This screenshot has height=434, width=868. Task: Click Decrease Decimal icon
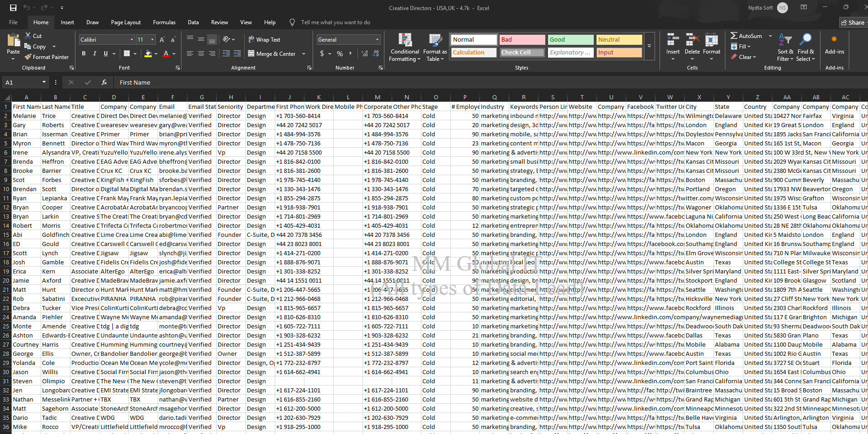click(375, 54)
